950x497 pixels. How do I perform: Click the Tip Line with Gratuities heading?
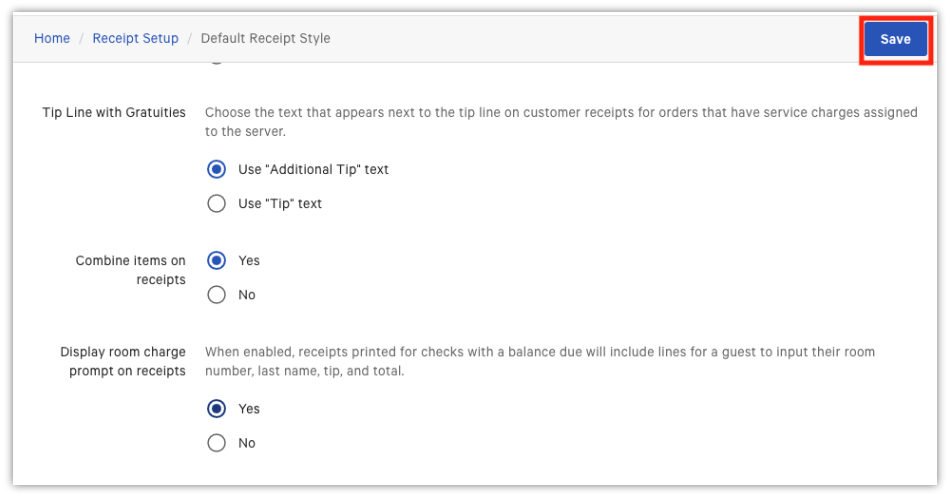coord(114,113)
